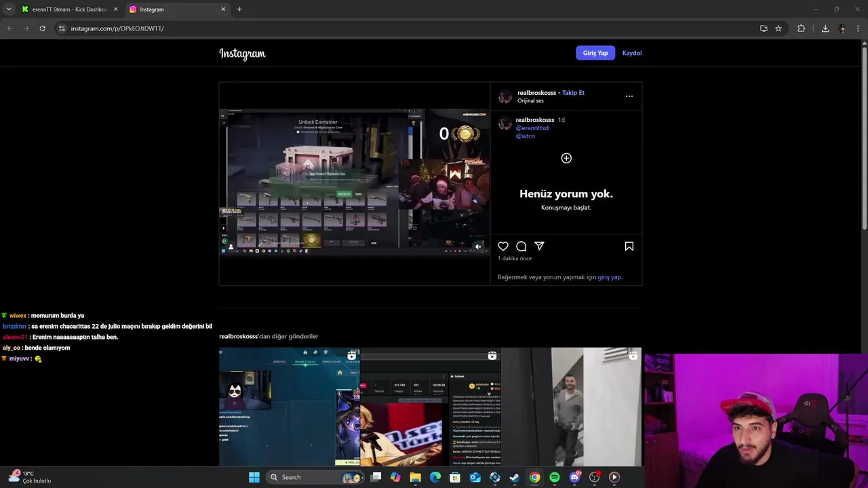Open the browser extensions puzzle icon

click(801, 28)
